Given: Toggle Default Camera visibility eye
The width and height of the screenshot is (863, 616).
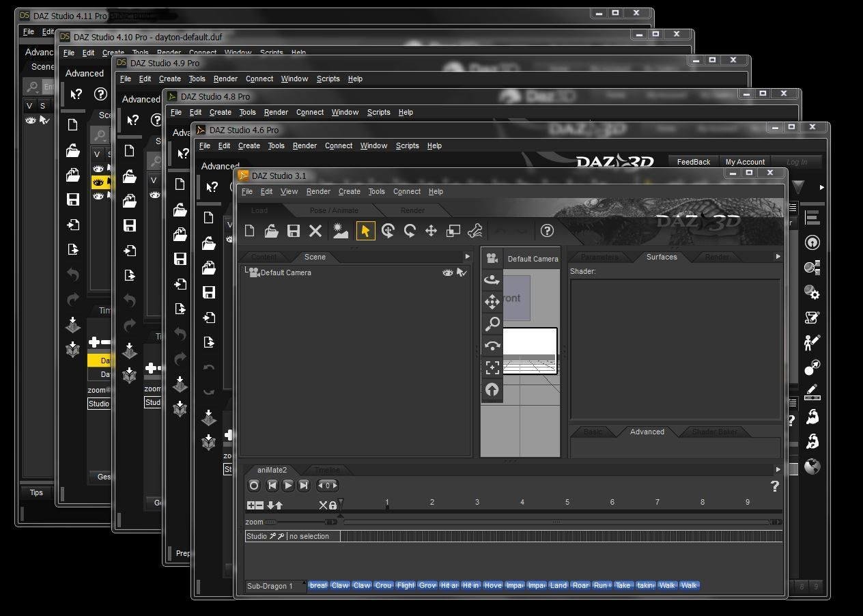Looking at the screenshot, I should pyautogui.click(x=448, y=272).
